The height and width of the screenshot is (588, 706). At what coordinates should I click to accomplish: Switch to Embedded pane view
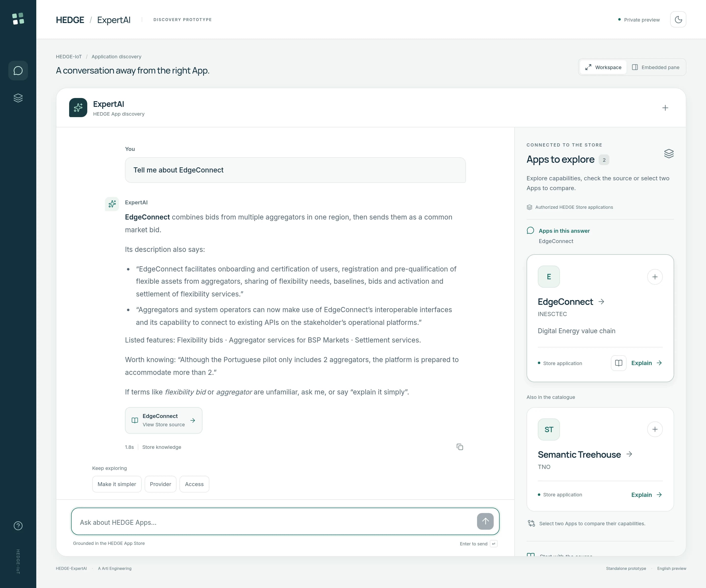click(x=656, y=67)
